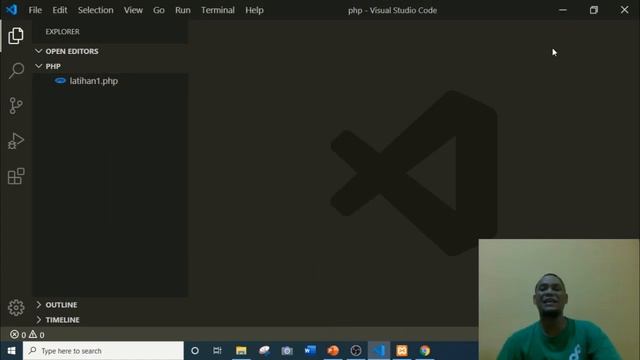Image resolution: width=640 pixels, height=360 pixels.
Task: Open the Windows Start menu
Action: point(11,351)
